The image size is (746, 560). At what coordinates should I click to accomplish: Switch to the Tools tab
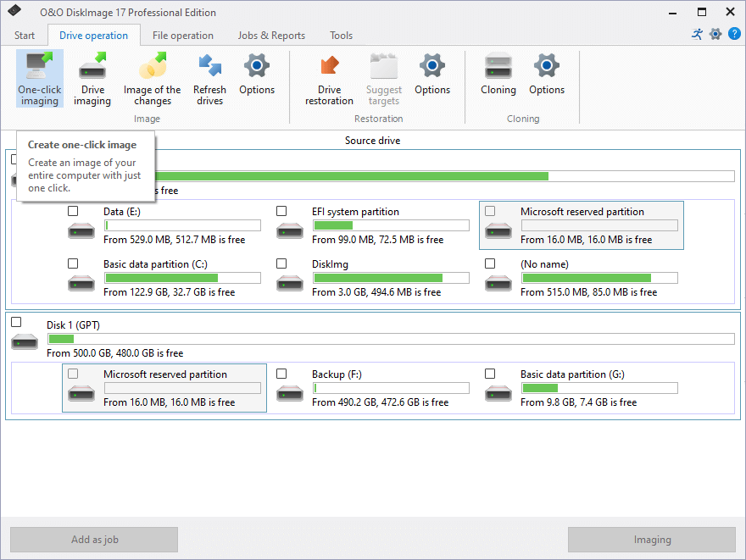pos(341,36)
